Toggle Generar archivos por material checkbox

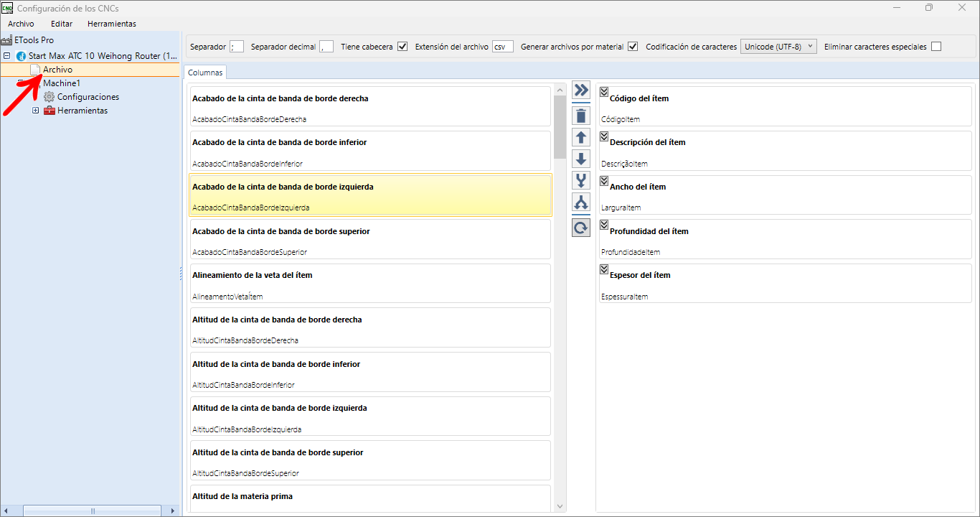(x=633, y=47)
